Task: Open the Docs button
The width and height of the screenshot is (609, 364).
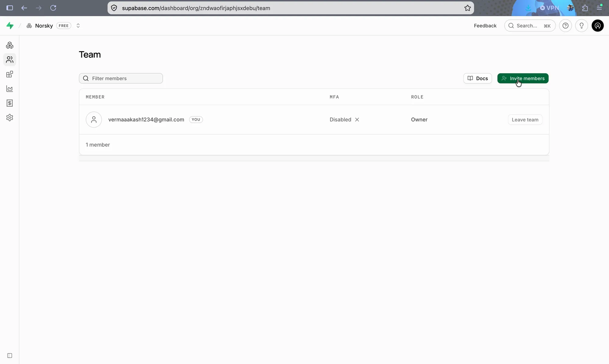Action: point(477,78)
